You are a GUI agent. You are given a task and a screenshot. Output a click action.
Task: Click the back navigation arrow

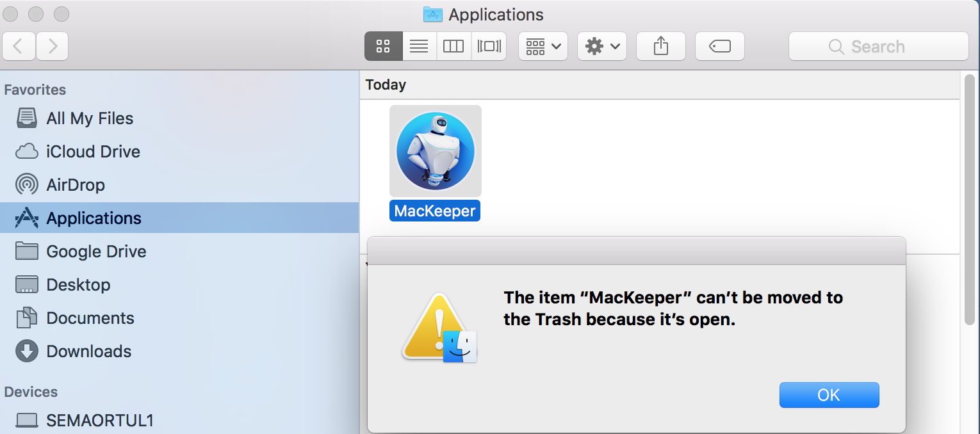point(19,46)
